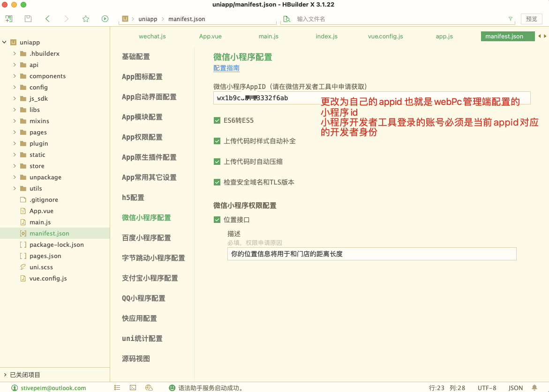The image size is (549, 392).
Task: Open the 支付宝小程序配置 section
Action: coord(150,278)
